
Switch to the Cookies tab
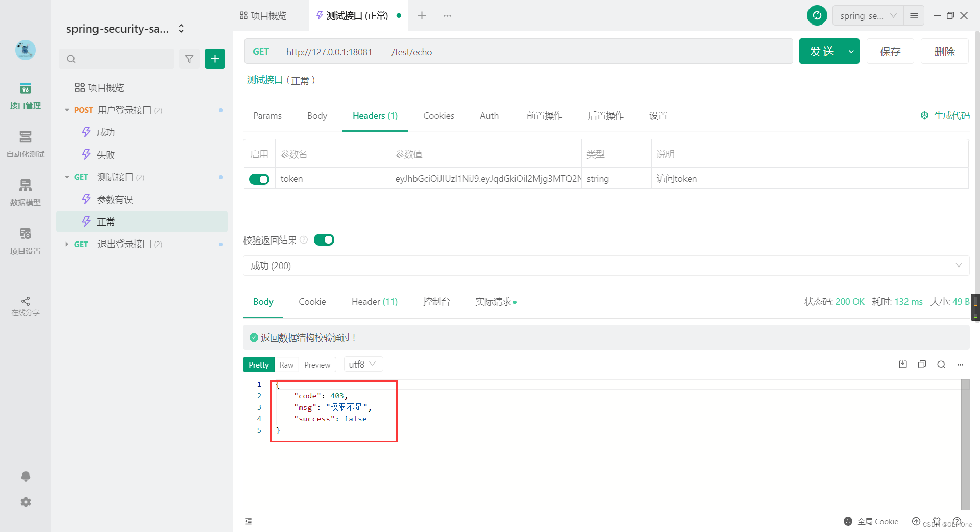tap(438, 115)
